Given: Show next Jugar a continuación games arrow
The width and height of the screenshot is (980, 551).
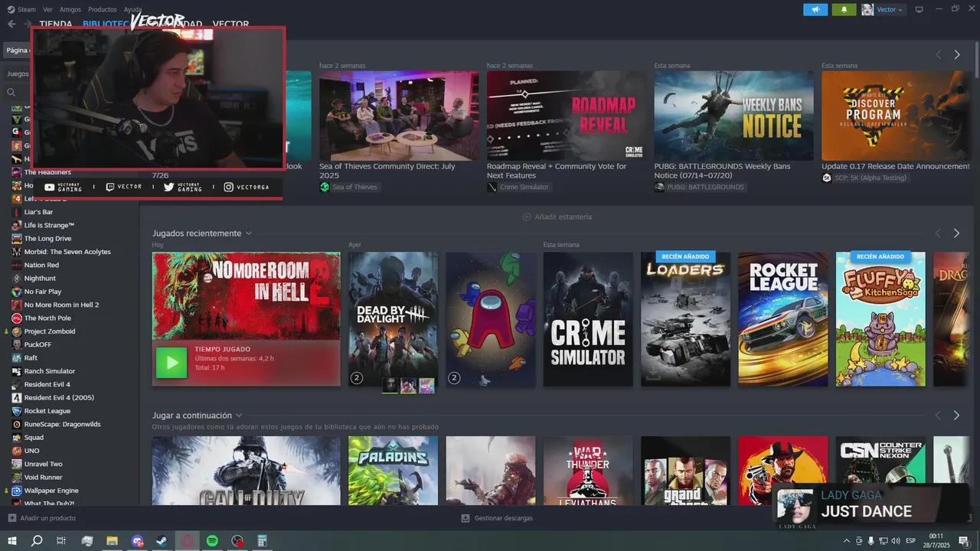Looking at the screenshot, I should coord(956,416).
